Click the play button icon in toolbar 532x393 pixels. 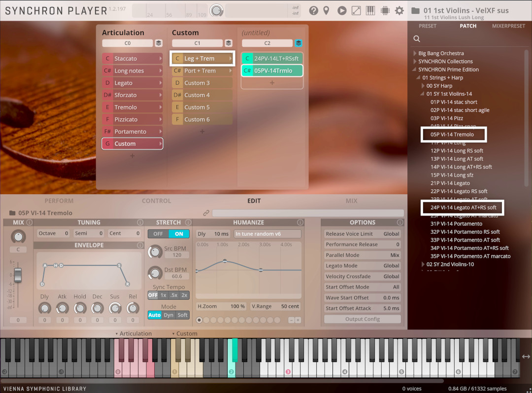(342, 10)
